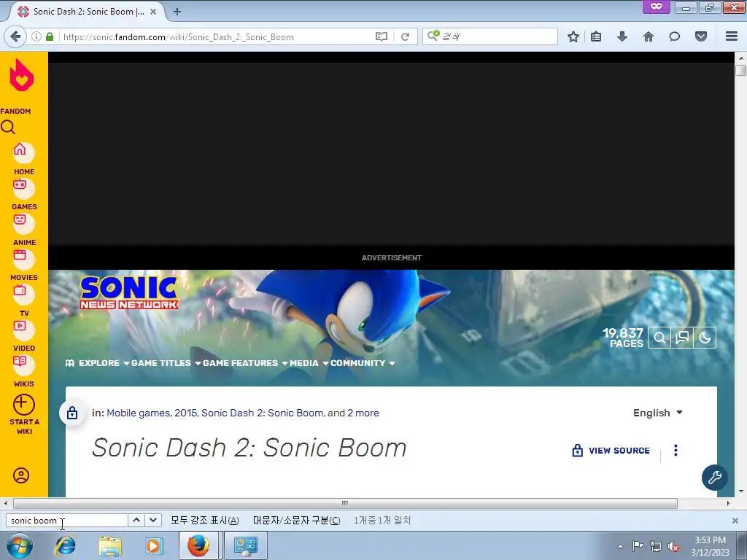Open the Mobile games category link
Viewport: 747px width, 560px height.
pyautogui.click(x=138, y=413)
